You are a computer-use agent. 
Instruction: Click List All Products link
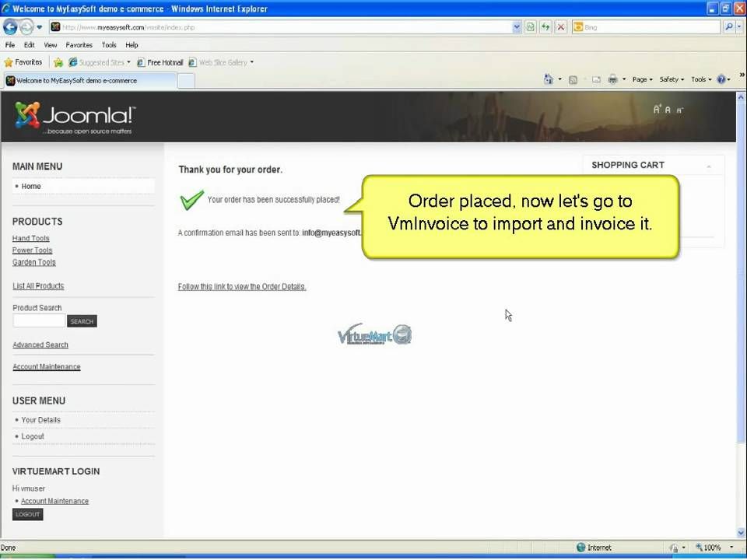[38, 286]
